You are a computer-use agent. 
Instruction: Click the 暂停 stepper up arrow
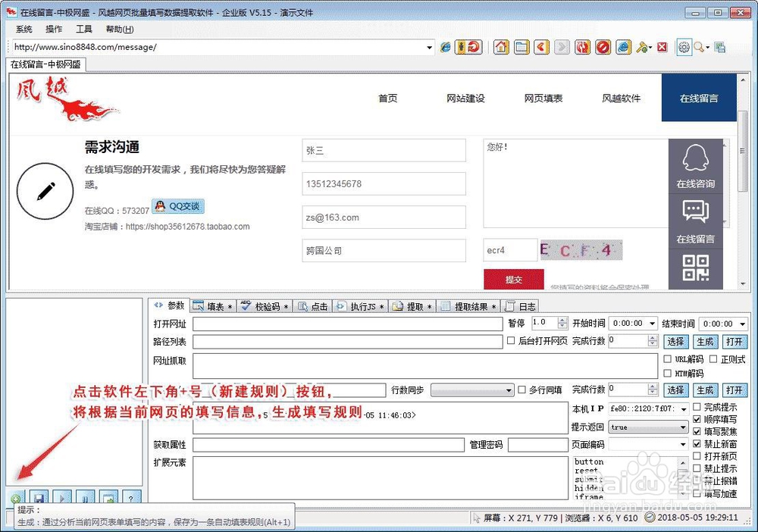[x=562, y=320]
